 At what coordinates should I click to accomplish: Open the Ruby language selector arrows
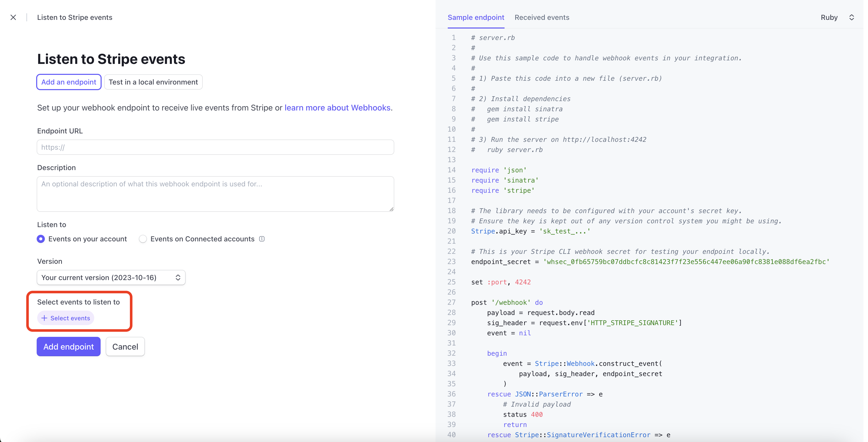tap(851, 17)
